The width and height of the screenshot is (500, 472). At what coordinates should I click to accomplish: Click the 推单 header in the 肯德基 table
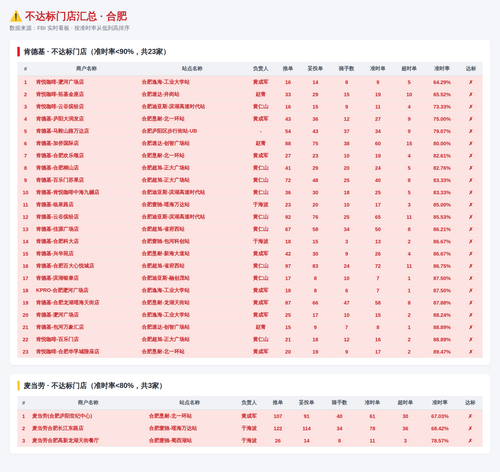click(288, 69)
